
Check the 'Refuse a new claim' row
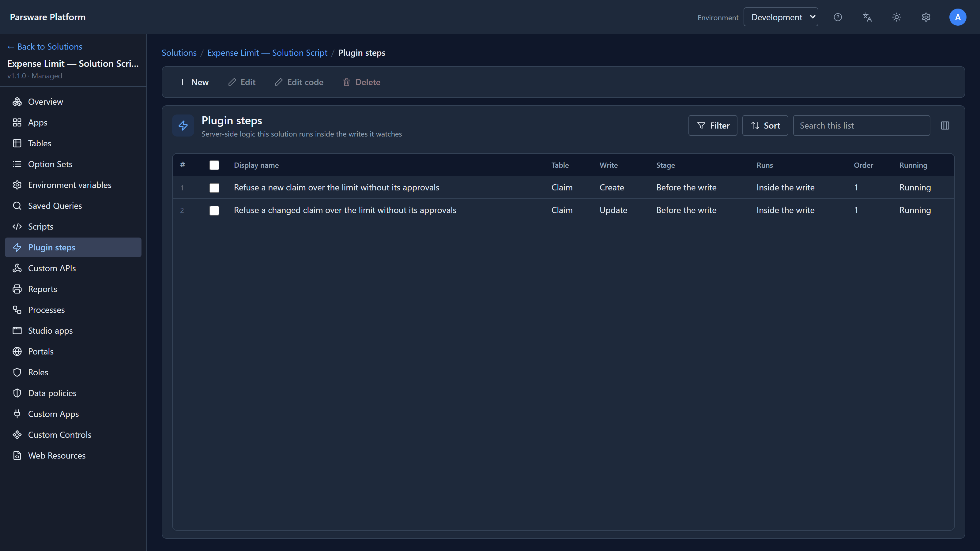tap(214, 188)
